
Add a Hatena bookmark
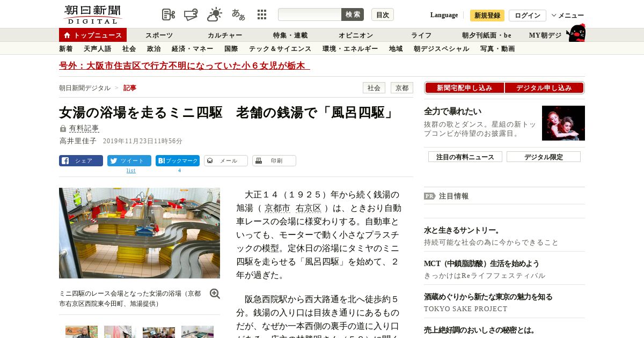178,160
